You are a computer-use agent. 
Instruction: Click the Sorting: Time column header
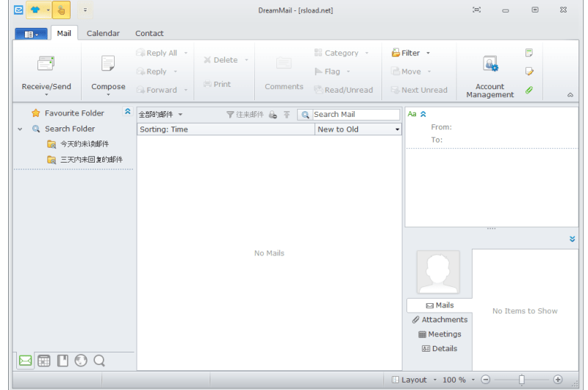pyautogui.click(x=226, y=130)
